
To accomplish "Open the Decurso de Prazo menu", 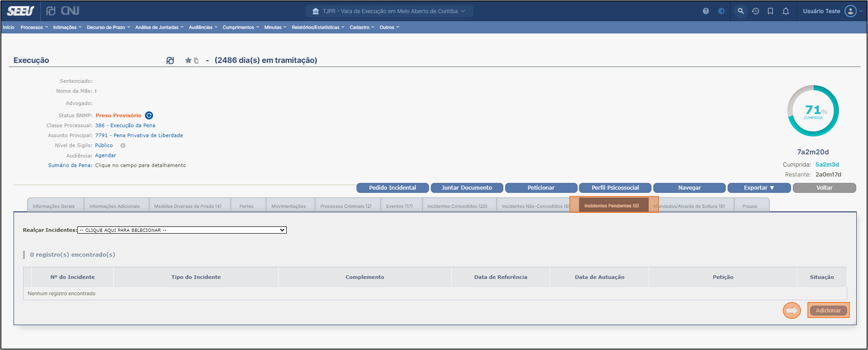I will [x=108, y=27].
